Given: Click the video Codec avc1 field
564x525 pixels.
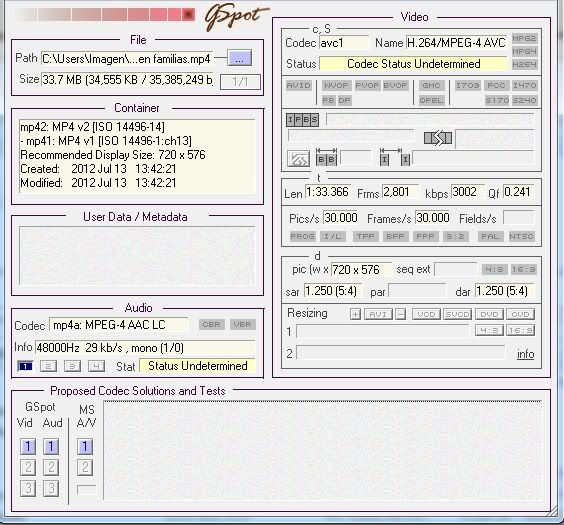Looking at the screenshot, I should [344, 43].
